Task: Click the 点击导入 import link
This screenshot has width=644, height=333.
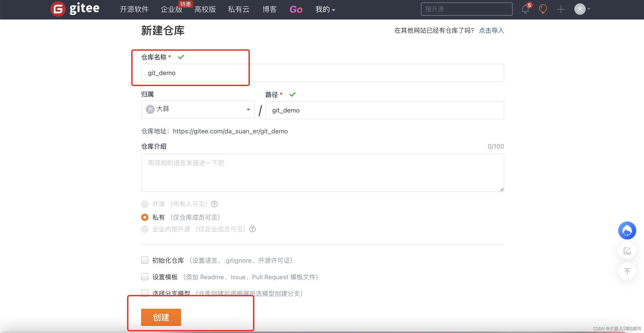Action: click(x=491, y=30)
